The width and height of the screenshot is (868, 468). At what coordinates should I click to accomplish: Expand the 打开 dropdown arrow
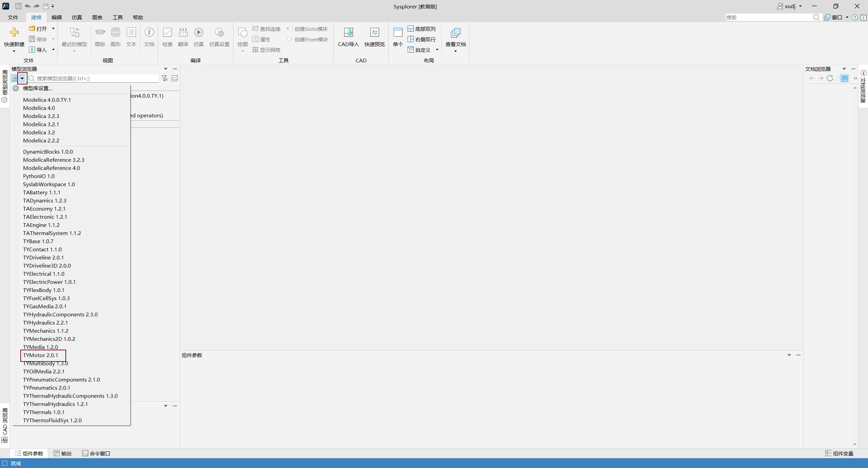coord(53,29)
